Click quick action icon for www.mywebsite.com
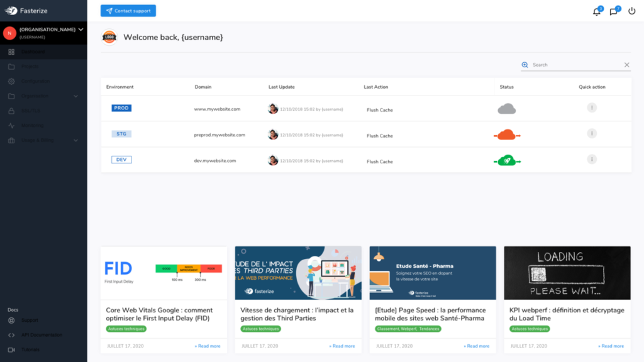Viewport: 644px width, 362px height. (x=591, y=107)
